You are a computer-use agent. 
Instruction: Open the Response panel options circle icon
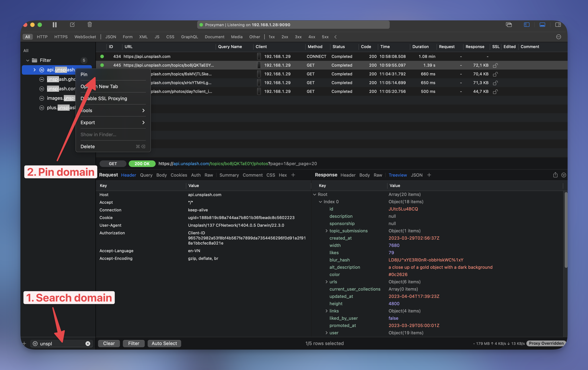click(x=564, y=175)
